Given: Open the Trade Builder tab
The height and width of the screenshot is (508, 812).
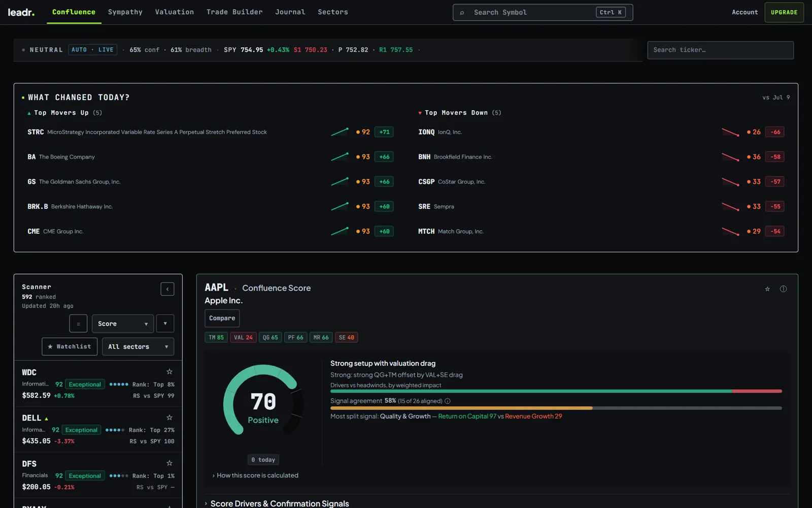Looking at the screenshot, I should pyautogui.click(x=234, y=12).
